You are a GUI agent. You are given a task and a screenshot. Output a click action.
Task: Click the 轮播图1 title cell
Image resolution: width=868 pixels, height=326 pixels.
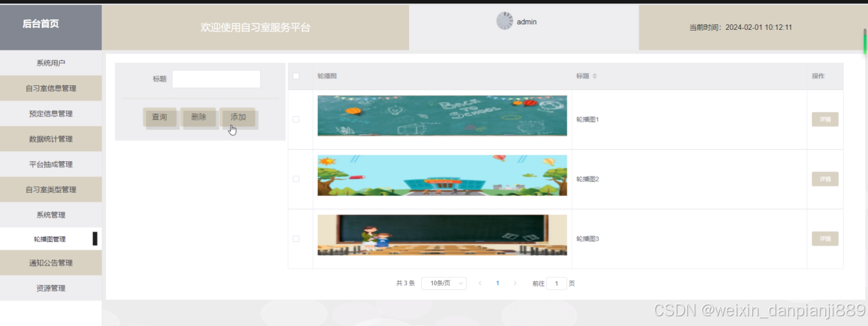[x=588, y=120]
